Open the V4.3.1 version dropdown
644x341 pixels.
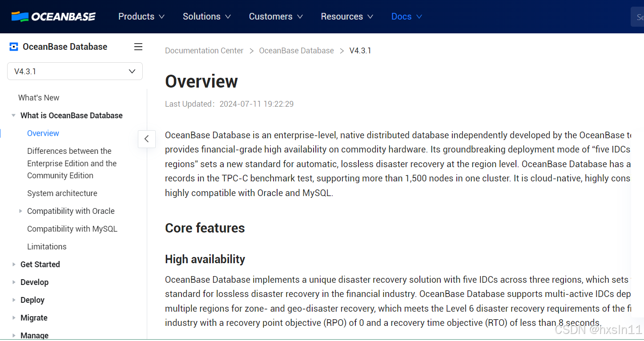(75, 71)
